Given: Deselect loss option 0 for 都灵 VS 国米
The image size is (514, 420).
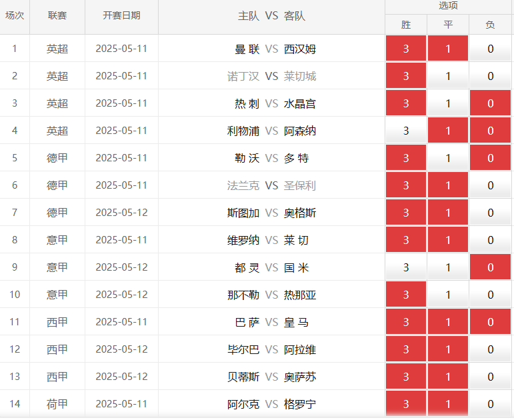Looking at the screenshot, I should [490, 267].
